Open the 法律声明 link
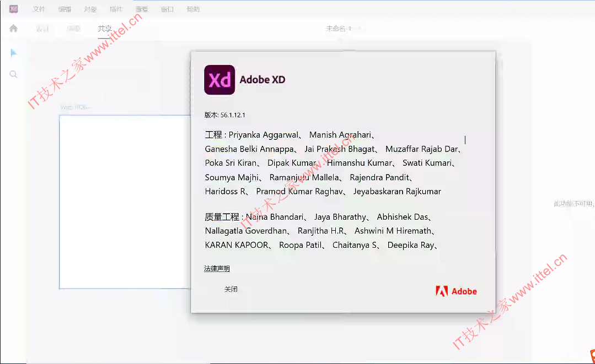Screen dimensions: 595x364 [x=217, y=269]
